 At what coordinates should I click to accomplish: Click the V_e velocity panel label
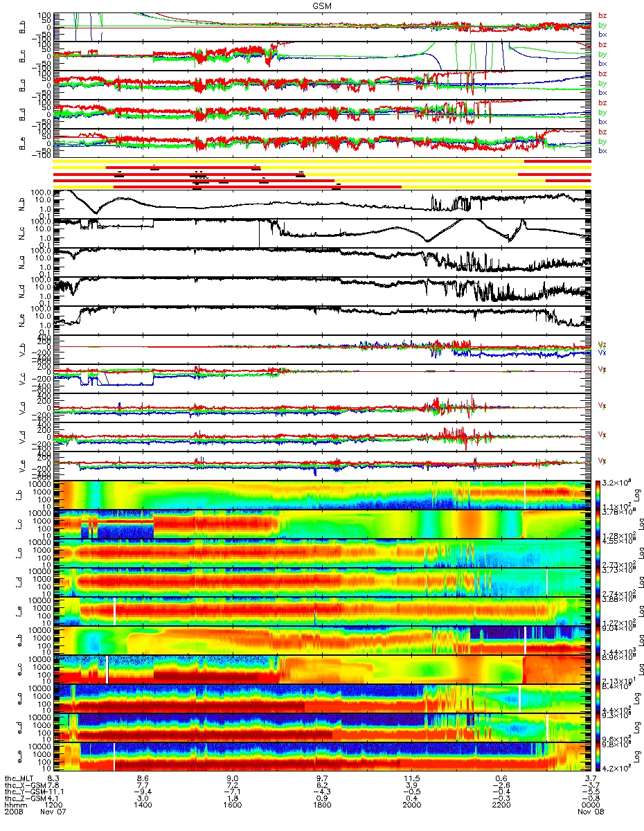pyautogui.click(x=22, y=465)
